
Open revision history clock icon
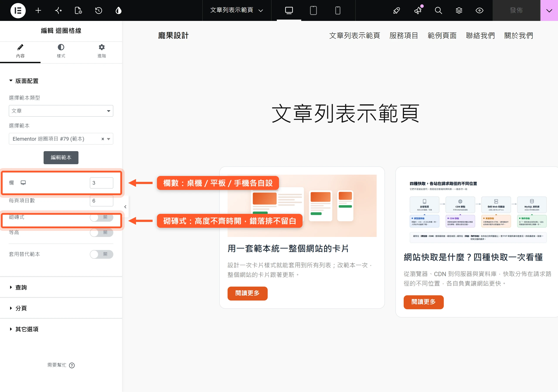[x=99, y=10]
